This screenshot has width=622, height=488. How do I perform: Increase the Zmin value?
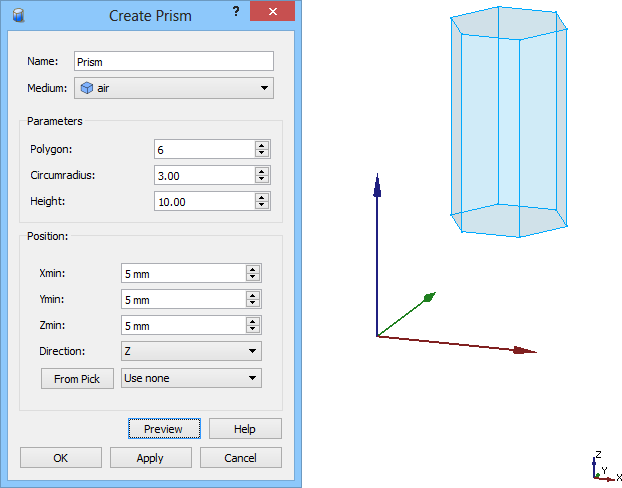tap(253, 321)
